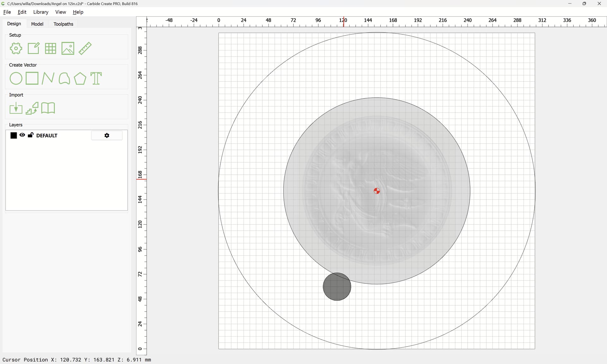This screenshot has width=607, height=364.
Task: Click the Import file icon
Action: point(16,108)
